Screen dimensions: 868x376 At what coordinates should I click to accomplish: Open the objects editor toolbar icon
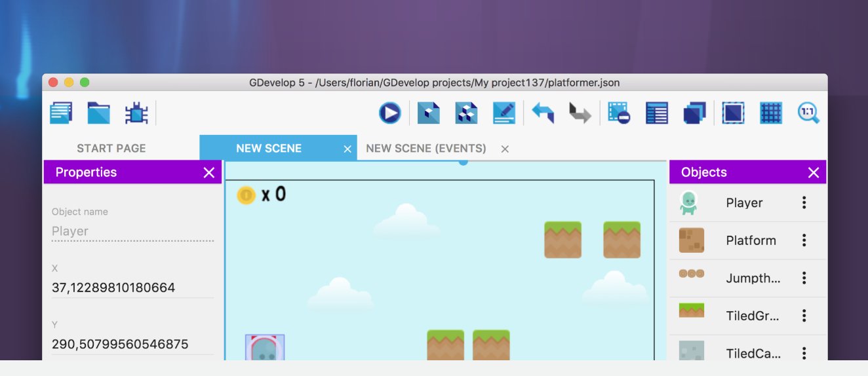[x=429, y=113]
